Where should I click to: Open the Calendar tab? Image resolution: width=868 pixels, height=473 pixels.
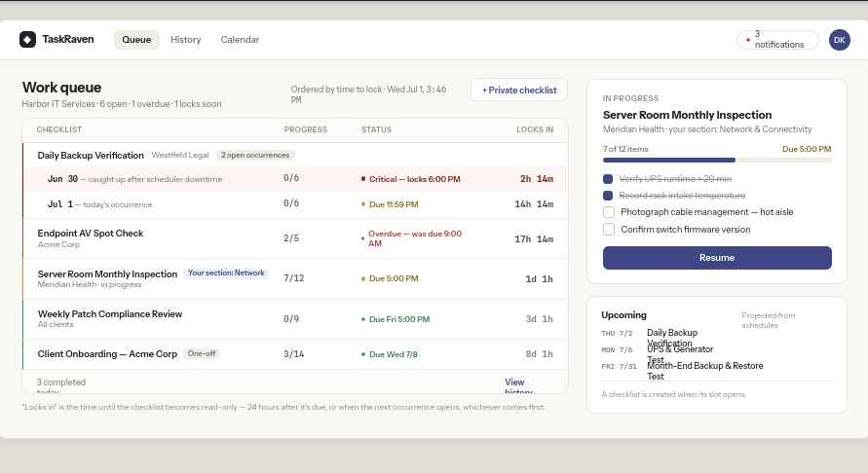[240, 40]
